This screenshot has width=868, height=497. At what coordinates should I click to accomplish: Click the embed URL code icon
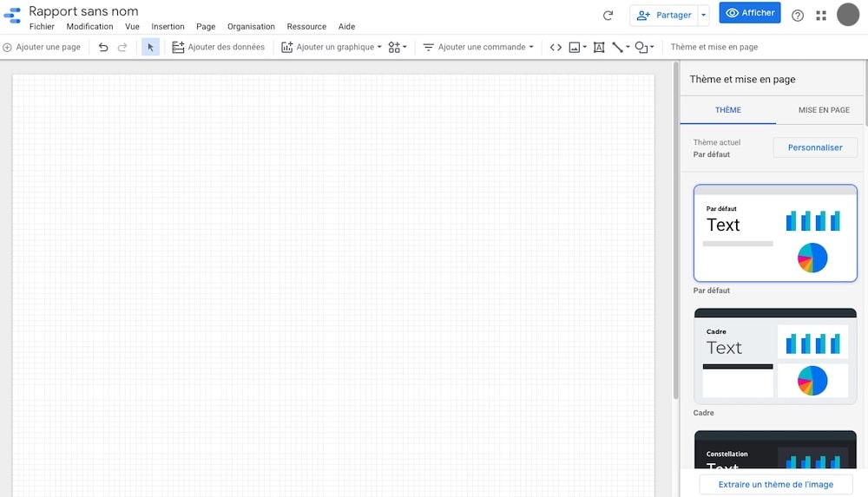point(556,47)
